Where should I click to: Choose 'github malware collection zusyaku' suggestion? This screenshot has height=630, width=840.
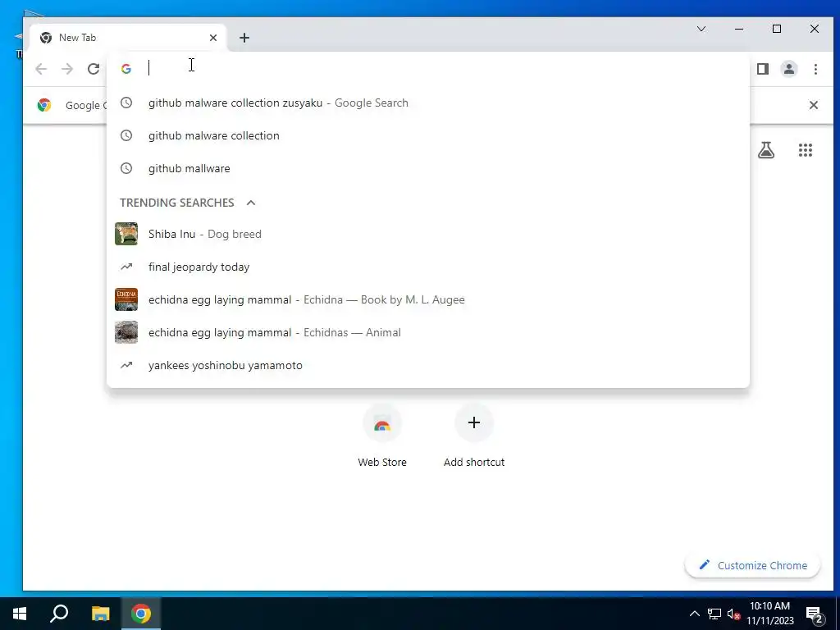(x=428, y=103)
